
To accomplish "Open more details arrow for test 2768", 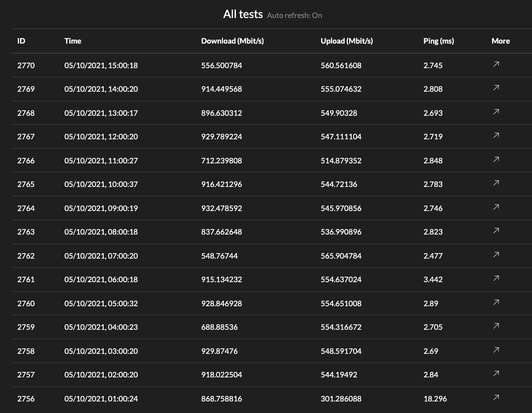I will point(496,112).
